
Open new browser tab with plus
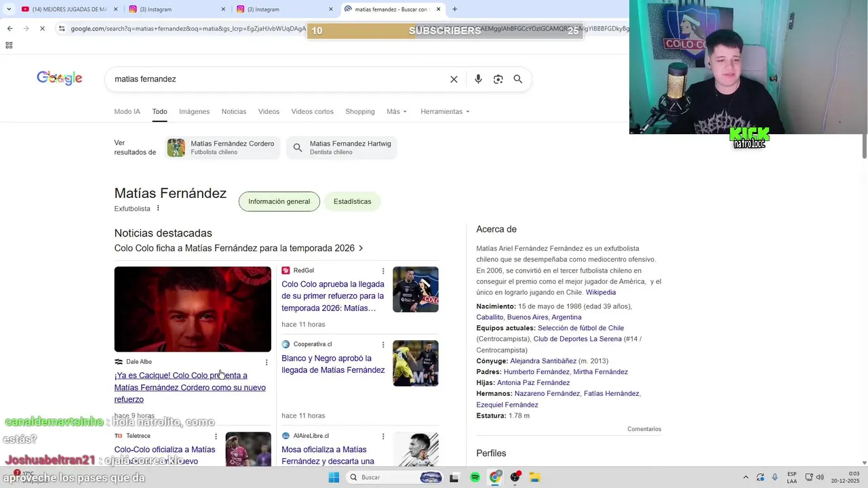click(454, 9)
